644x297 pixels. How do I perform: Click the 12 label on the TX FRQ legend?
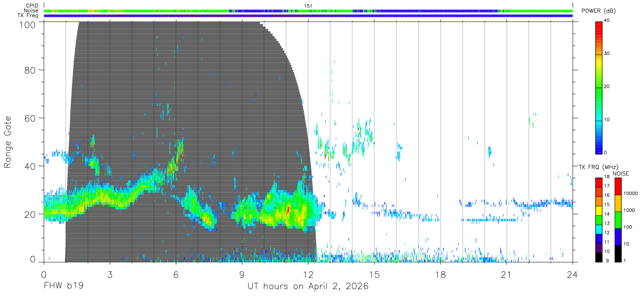607,233
